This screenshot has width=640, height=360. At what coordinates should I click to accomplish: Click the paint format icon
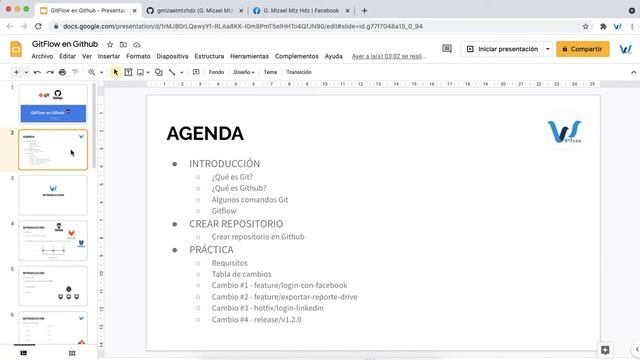(75, 72)
